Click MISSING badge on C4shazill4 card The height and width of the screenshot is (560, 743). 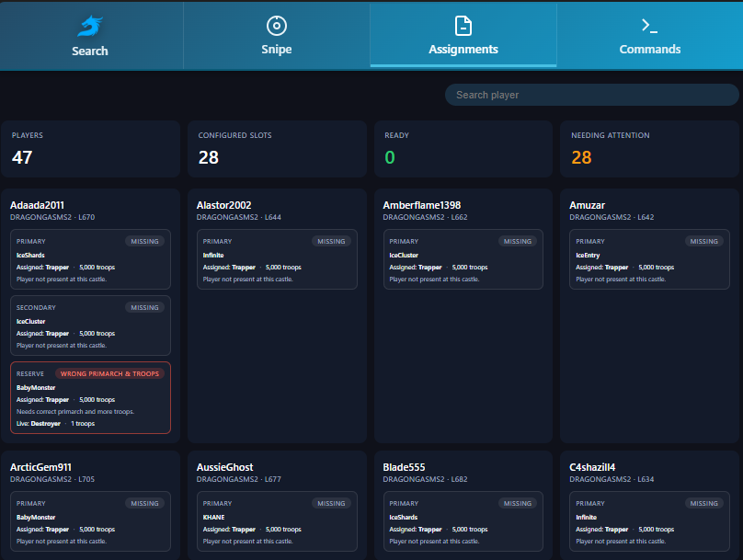point(703,503)
